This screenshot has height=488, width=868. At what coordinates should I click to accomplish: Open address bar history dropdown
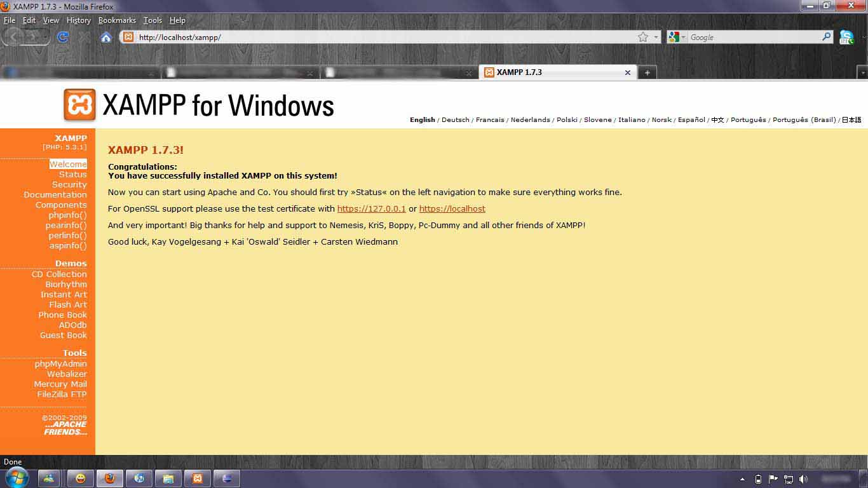pos(656,37)
